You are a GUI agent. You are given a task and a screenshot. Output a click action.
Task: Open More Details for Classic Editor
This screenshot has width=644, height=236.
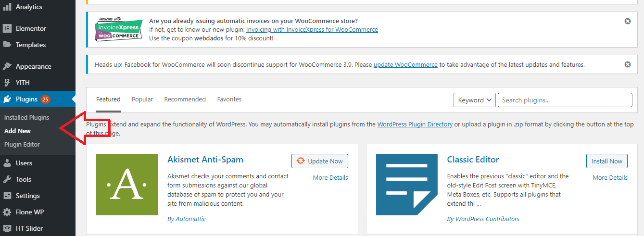click(x=610, y=177)
